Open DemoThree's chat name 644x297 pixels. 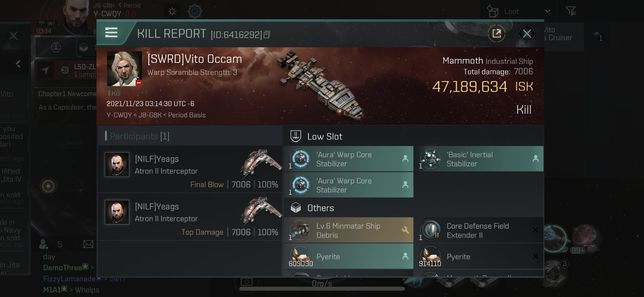(63, 268)
